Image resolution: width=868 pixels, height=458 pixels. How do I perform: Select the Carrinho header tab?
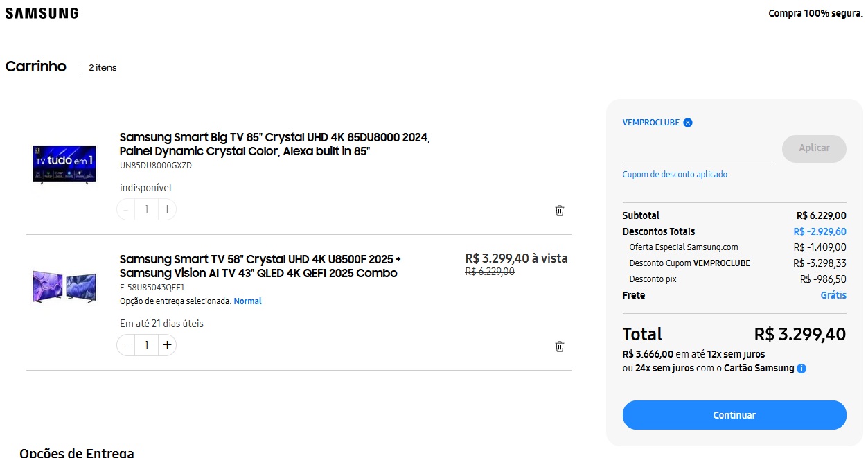tap(35, 67)
